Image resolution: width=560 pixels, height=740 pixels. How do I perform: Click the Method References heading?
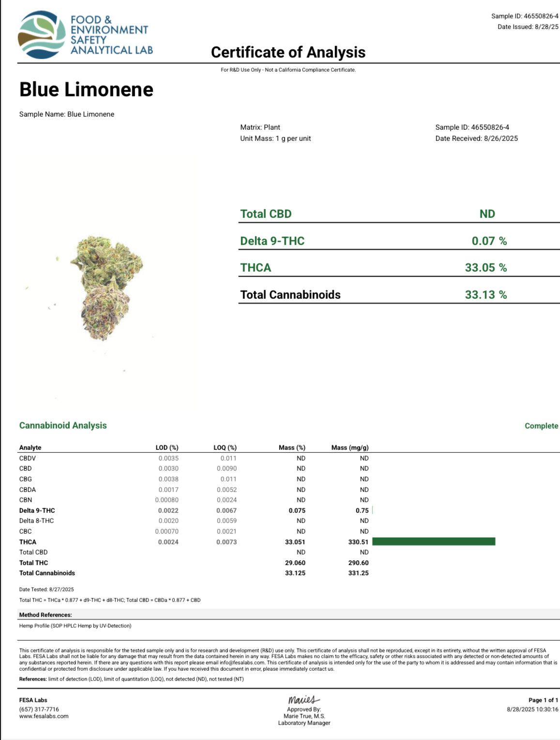tap(45, 615)
